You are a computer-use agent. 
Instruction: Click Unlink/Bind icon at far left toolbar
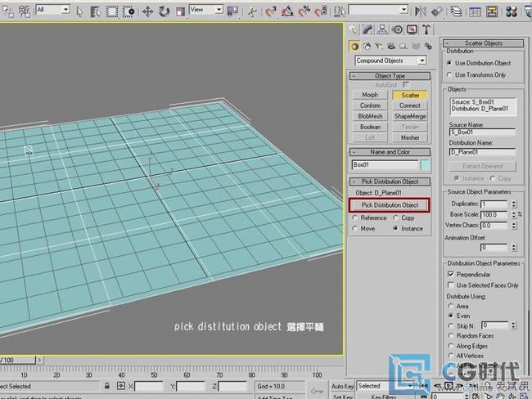pyautogui.click(x=7, y=12)
